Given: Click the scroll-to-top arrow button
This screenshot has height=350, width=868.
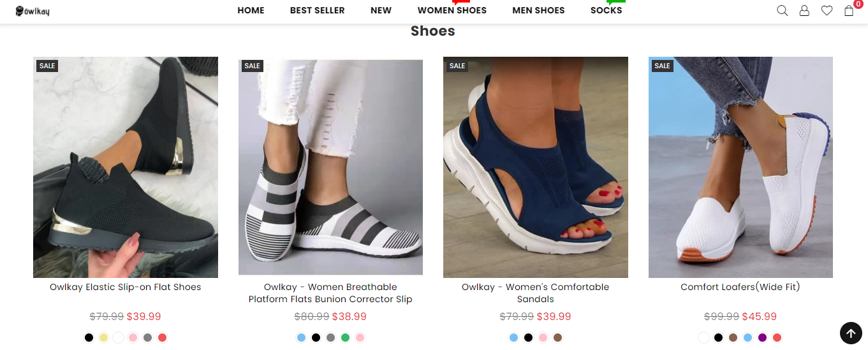Looking at the screenshot, I should (850, 333).
